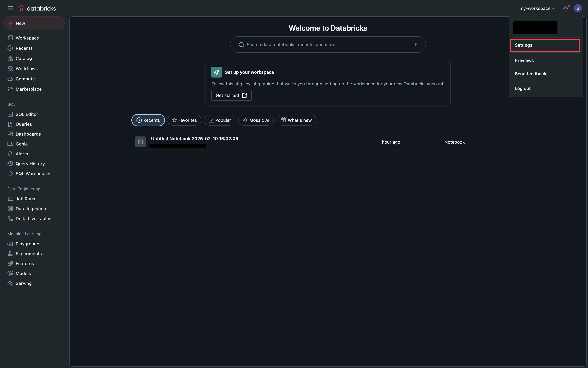Focus the search data and notebooks field
This screenshot has height=368, width=588.
point(328,44)
